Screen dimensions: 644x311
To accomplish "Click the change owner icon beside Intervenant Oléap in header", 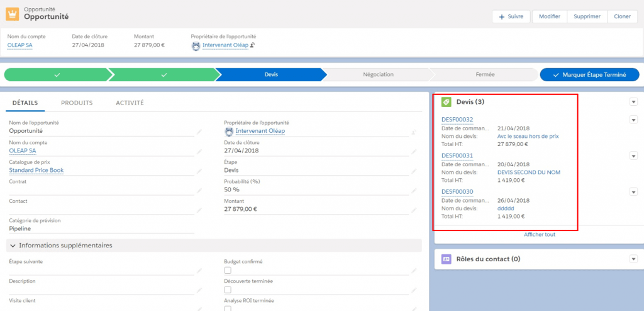I will pyautogui.click(x=252, y=46).
